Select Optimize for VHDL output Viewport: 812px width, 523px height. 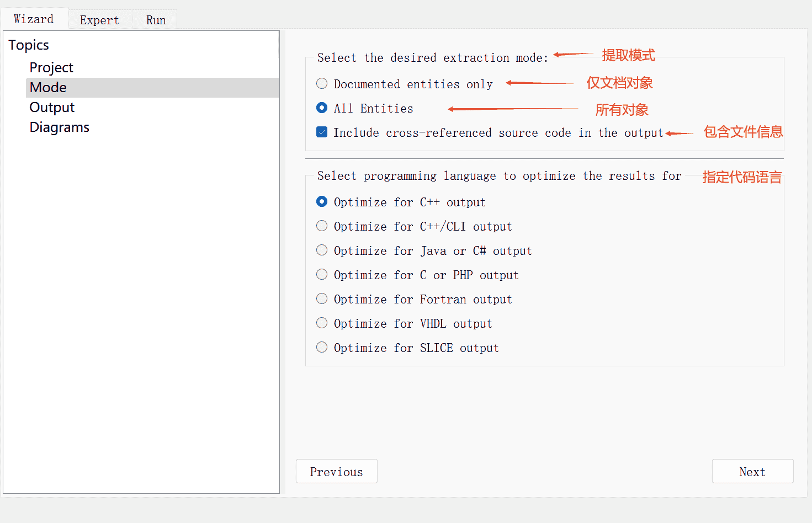tap(322, 323)
